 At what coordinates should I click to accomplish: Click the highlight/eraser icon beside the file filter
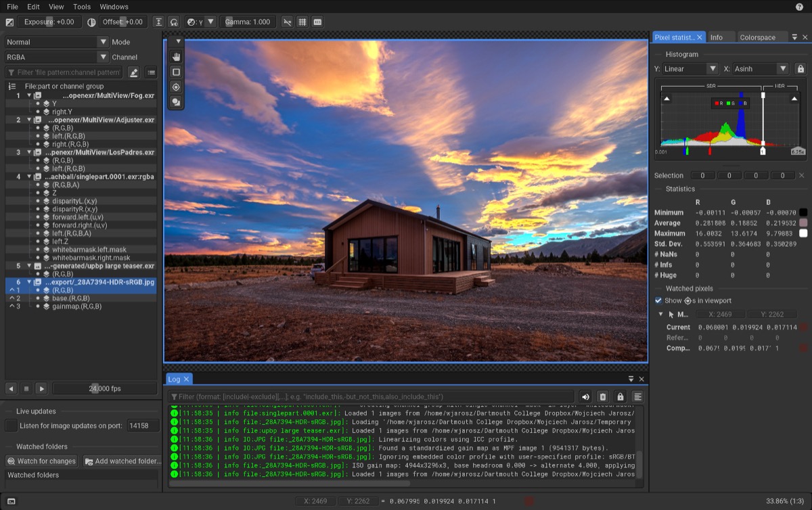tap(134, 72)
